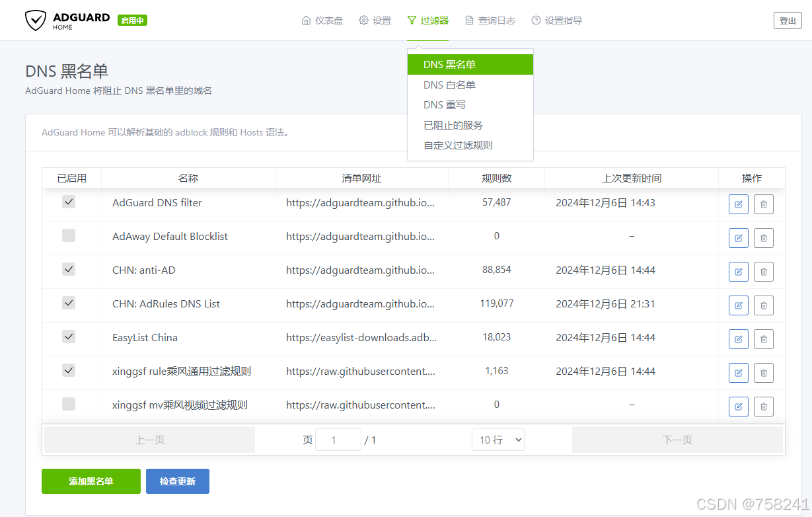Select DNS 黑名单 in the dropdown menu
812x517 pixels.
coord(470,65)
